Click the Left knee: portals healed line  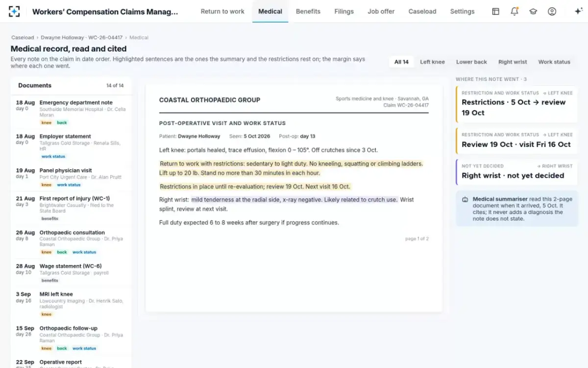pyautogui.click(x=269, y=150)
